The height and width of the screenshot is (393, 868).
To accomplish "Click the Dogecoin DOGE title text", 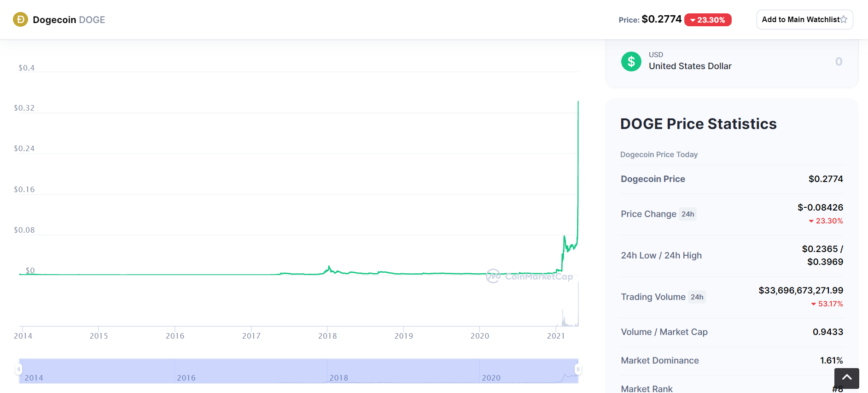I will point(69,20).
